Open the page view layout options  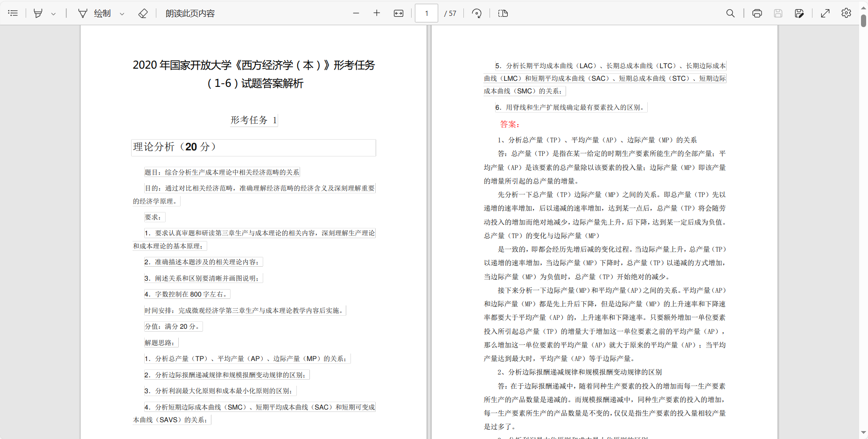(x=503, y=13)
